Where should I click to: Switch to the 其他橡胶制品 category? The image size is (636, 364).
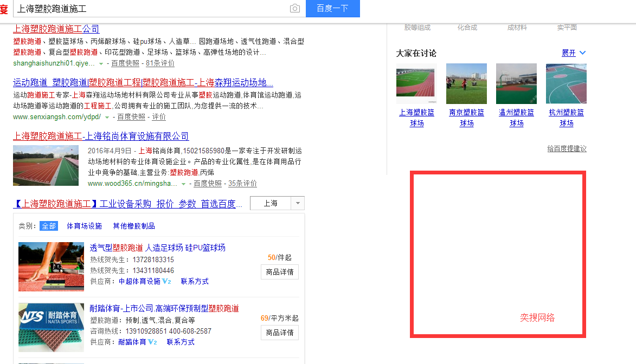coord(134,226)
